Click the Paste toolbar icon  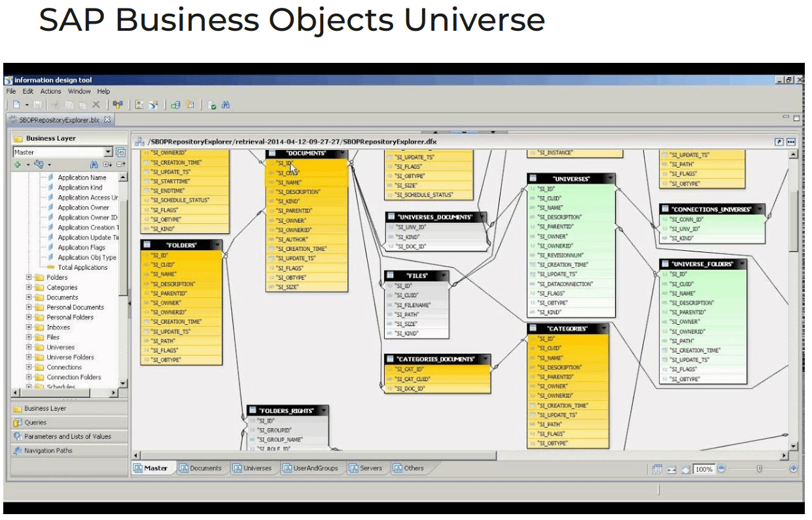(82, 105)
